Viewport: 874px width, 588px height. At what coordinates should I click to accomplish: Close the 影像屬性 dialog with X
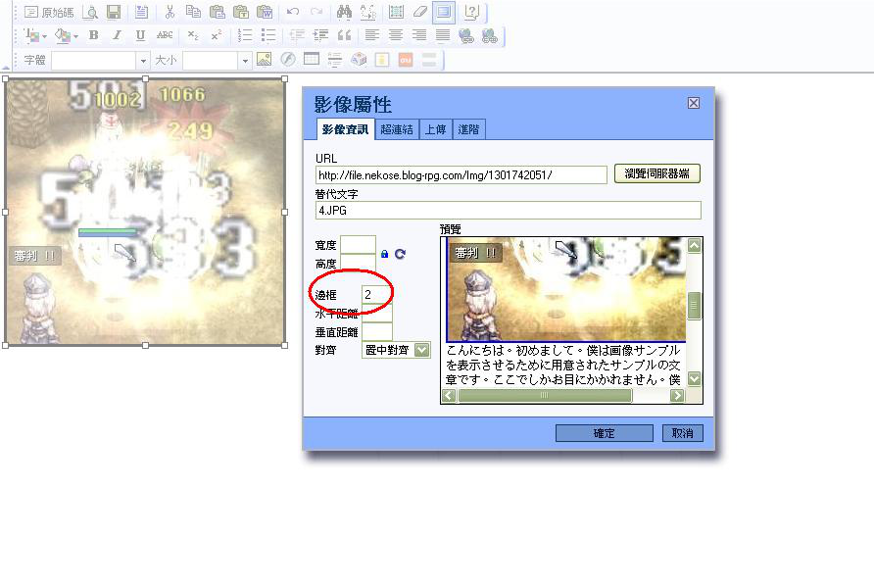[x=694, y=103]
